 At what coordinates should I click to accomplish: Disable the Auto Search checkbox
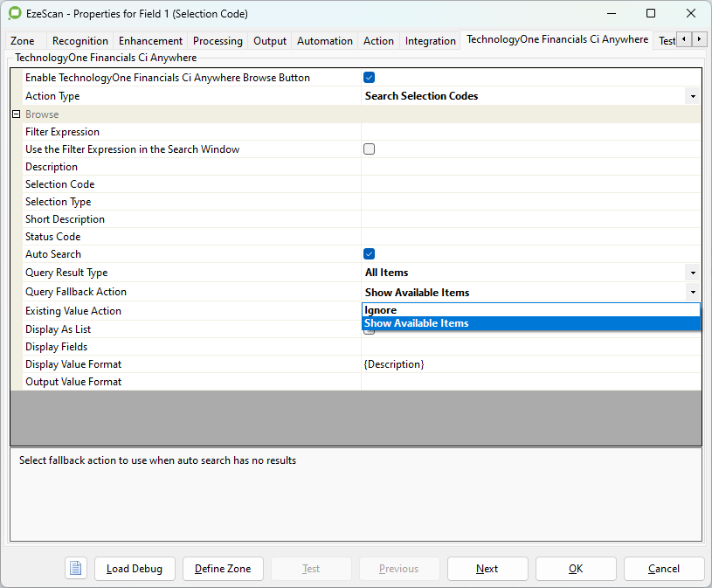click(x=369, y=254)
